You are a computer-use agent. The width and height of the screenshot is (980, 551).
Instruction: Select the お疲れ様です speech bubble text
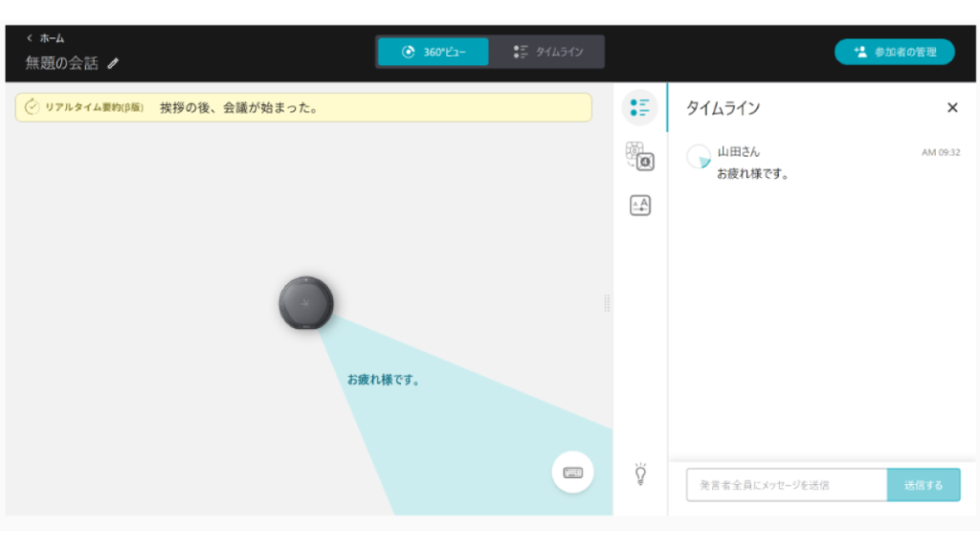pos(383,380)
